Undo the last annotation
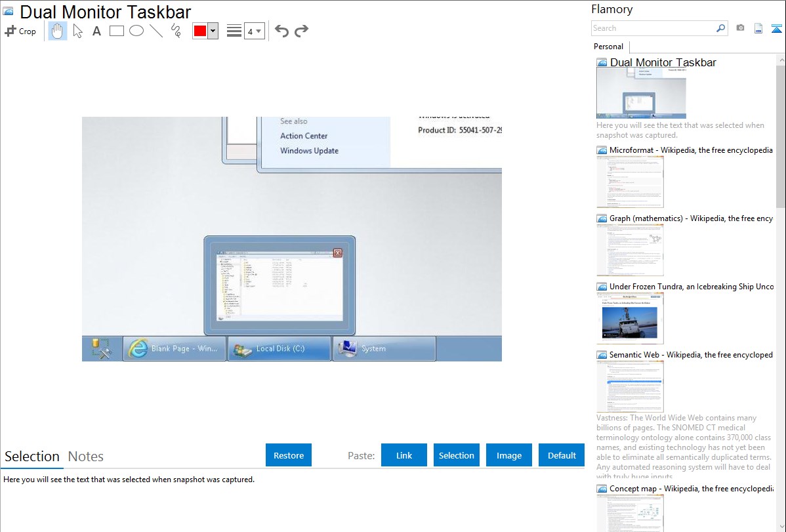Image resolution: width=786 pixels, height=532 pixels. (281, 31)
